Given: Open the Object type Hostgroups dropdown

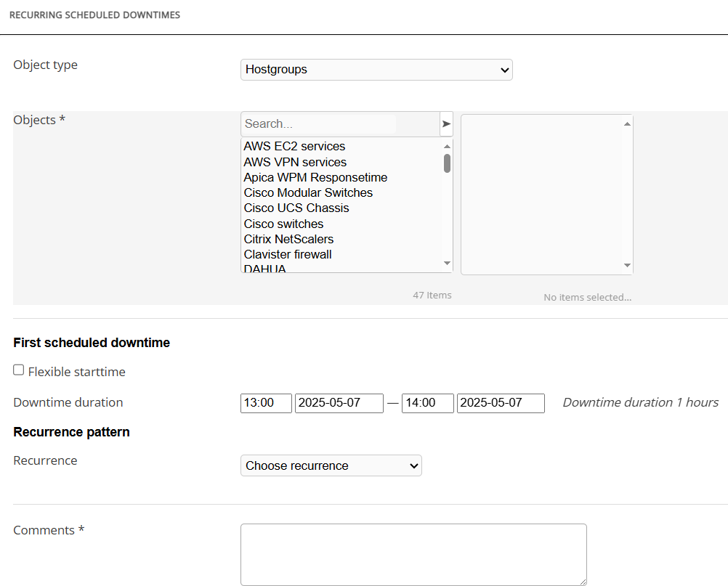Looking at the screenshot, I should tap(376, 70).
